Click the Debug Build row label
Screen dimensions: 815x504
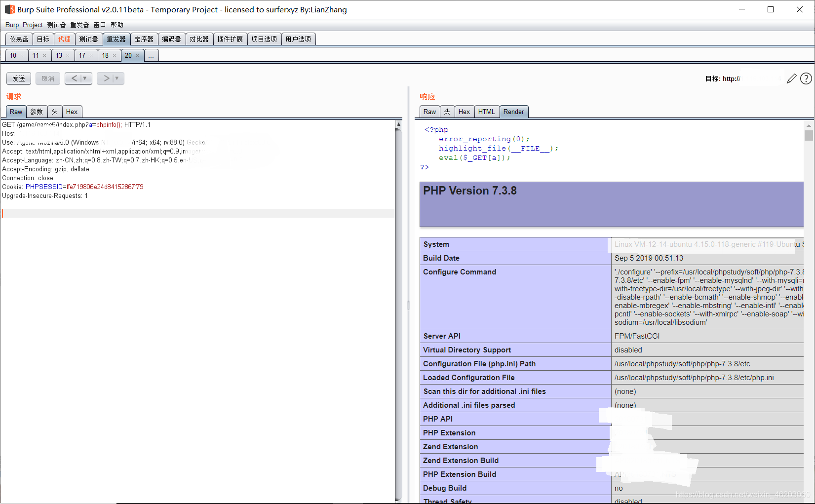(x=444, y=488)
